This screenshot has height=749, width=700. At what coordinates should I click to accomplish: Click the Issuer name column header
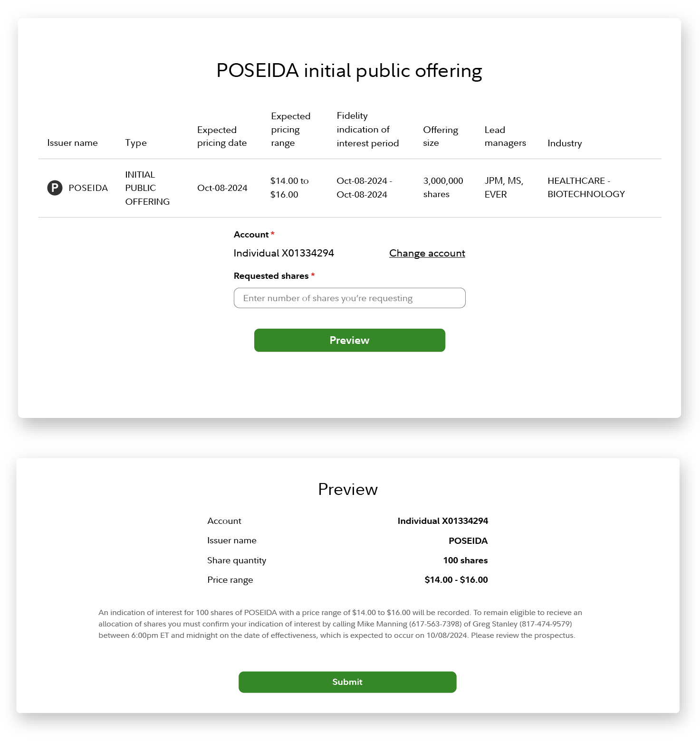72,143
